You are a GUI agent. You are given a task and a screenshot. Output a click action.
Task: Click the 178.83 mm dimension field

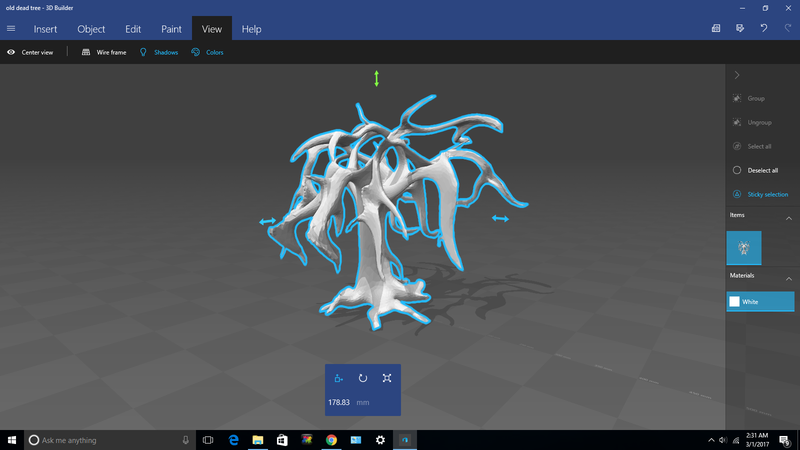point(340,402)
